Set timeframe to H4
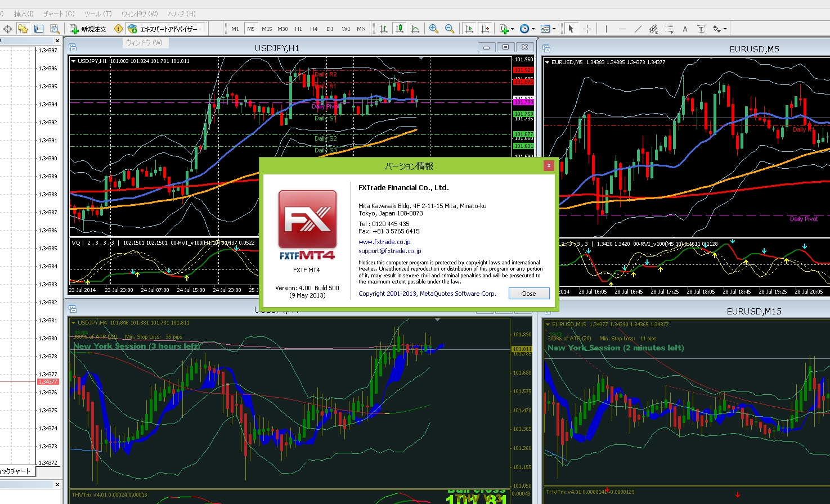Viewport: 830px width, 504px height. coord(314,29)
